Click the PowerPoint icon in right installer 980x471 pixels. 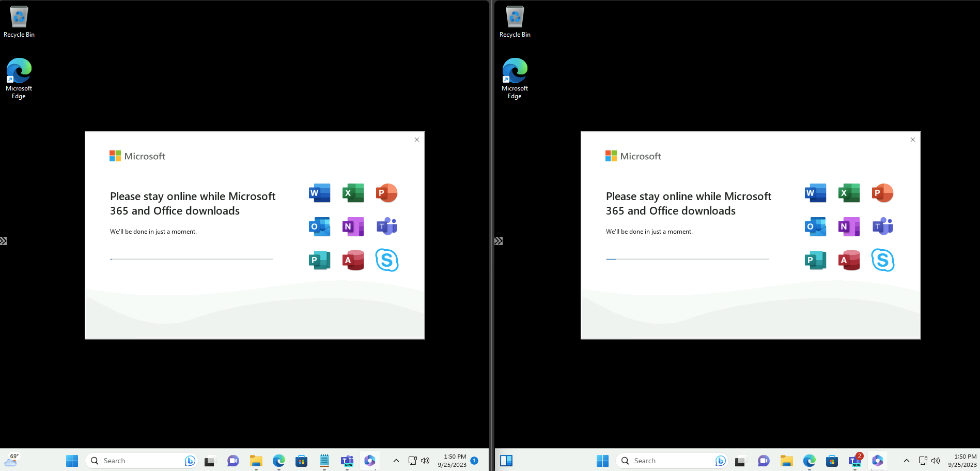tap(882, 193)
